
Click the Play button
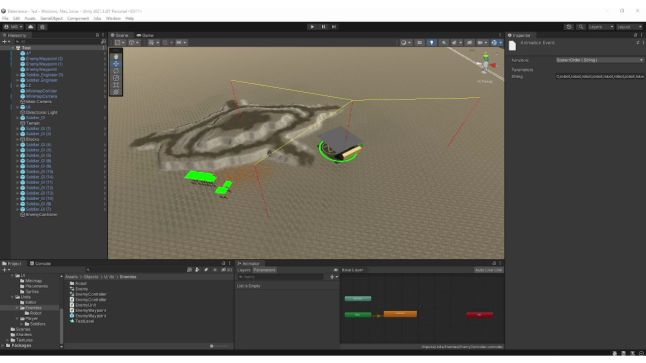[312, 27]
